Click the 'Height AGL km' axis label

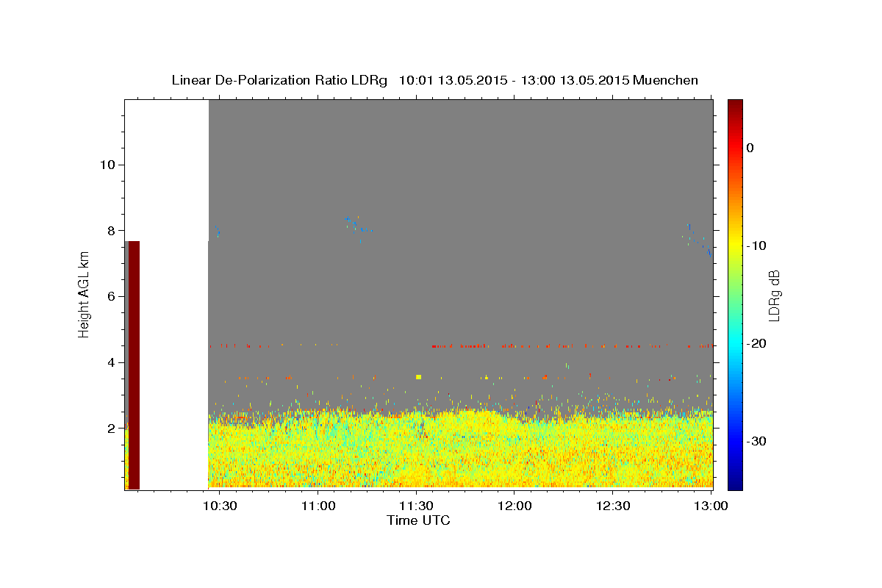[84, 294]
